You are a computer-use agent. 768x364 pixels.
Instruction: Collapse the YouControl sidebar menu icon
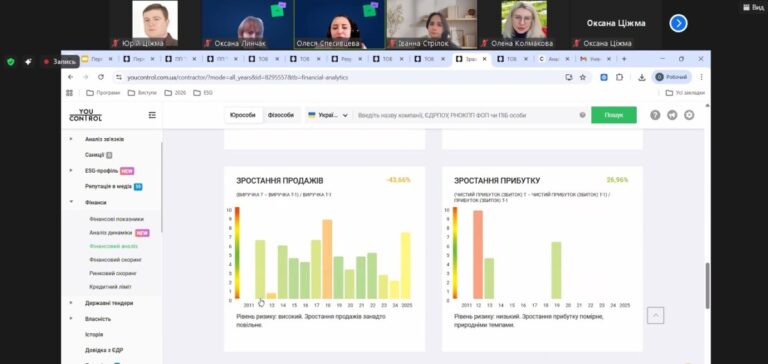[x=152, y=115]
